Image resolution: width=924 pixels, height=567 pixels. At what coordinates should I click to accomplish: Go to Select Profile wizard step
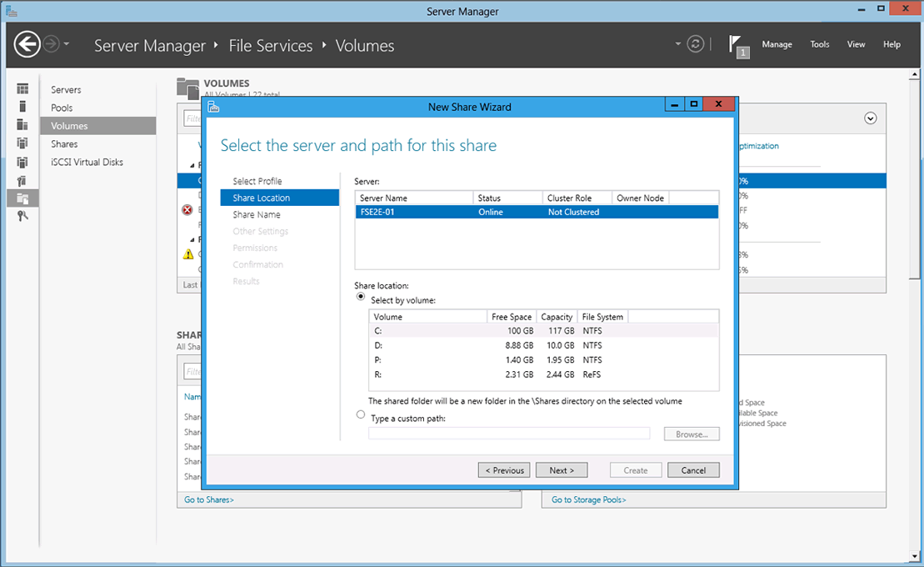257,181
